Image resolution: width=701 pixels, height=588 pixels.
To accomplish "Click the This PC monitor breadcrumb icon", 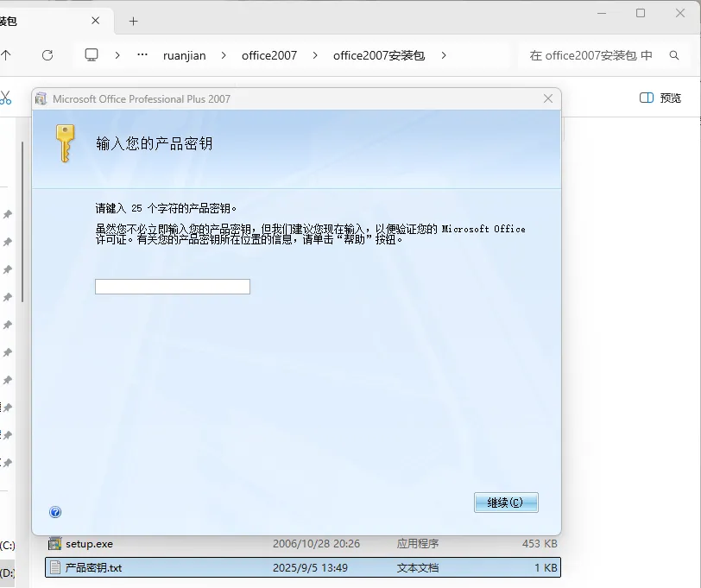I will coord(92,55).
